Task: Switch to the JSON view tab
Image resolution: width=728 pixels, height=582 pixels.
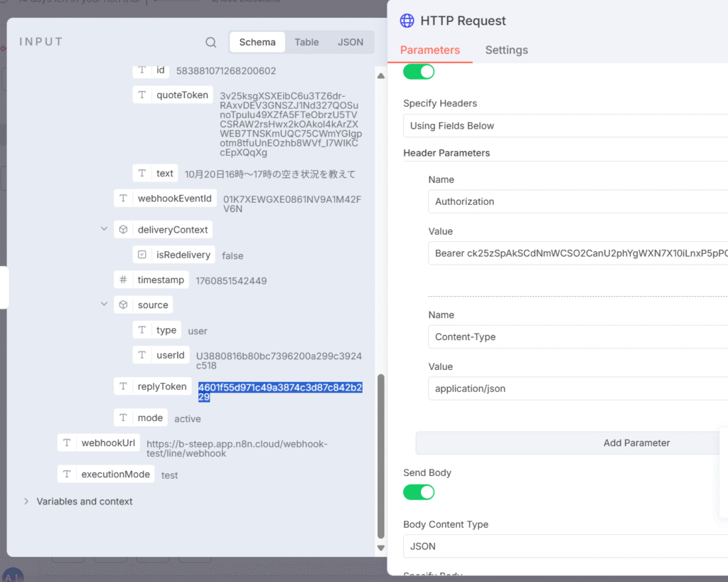Action: point(350,43)
